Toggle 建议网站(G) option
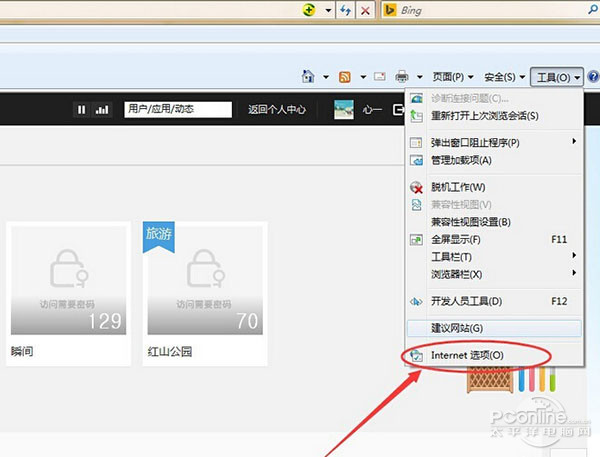Image resolution: width=600 pixels, height=457 pixels. coord(494,328)
